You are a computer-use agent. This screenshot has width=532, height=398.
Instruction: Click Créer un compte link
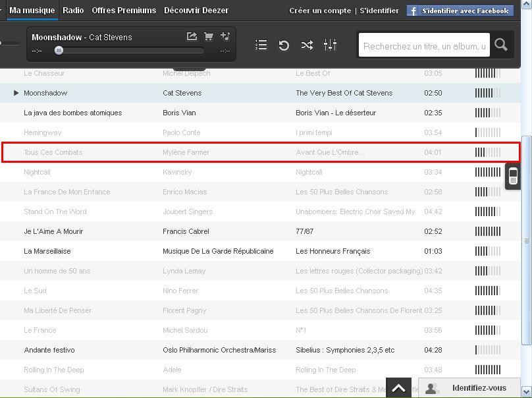pos(320,11)
